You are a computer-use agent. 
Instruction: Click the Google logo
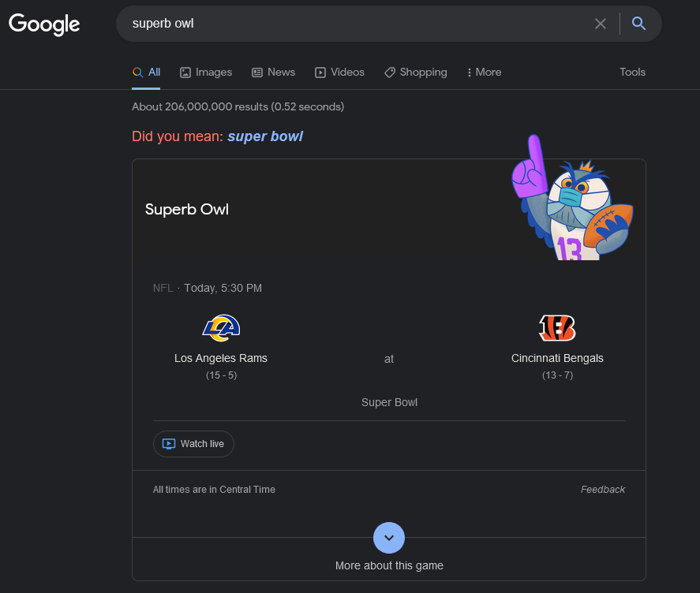[x=44, y=24]
